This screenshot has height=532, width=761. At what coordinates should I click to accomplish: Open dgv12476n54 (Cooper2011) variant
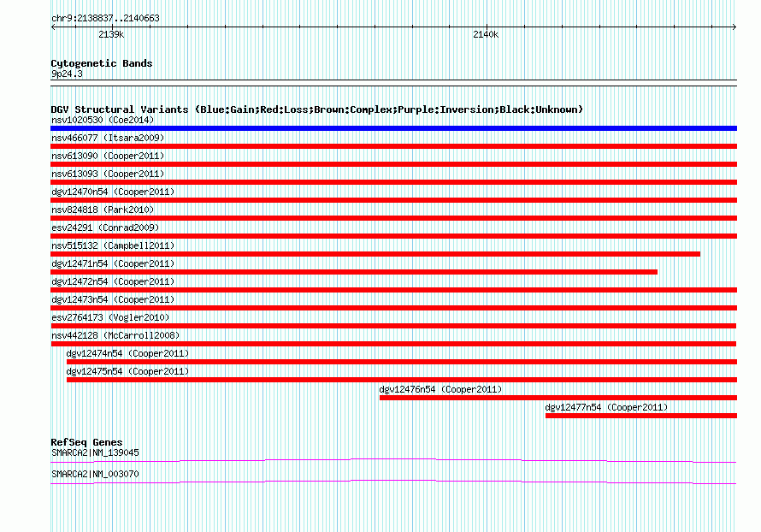point(440,389)
